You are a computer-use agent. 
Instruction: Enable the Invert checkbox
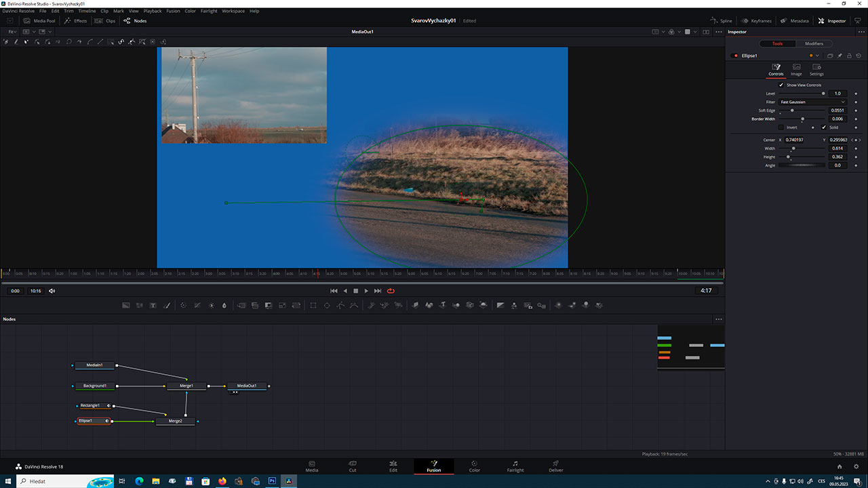tap(781, 127)
